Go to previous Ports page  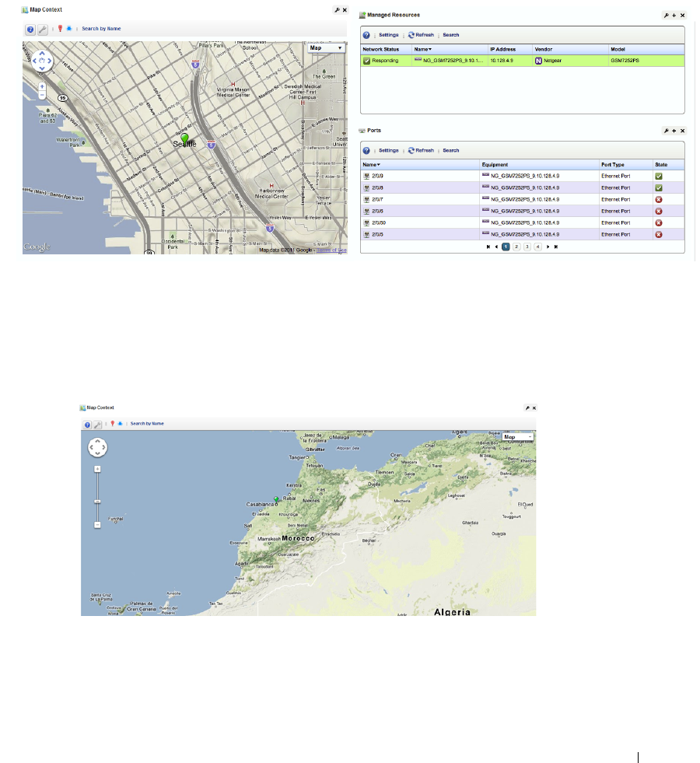(496, 247)
